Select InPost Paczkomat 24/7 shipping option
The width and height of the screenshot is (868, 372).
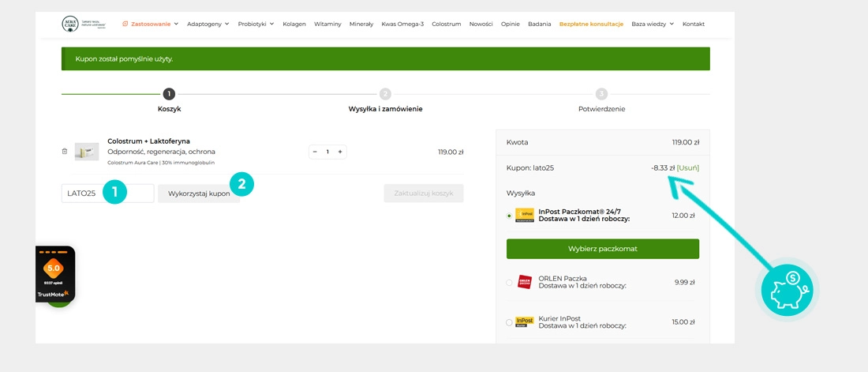509,216
